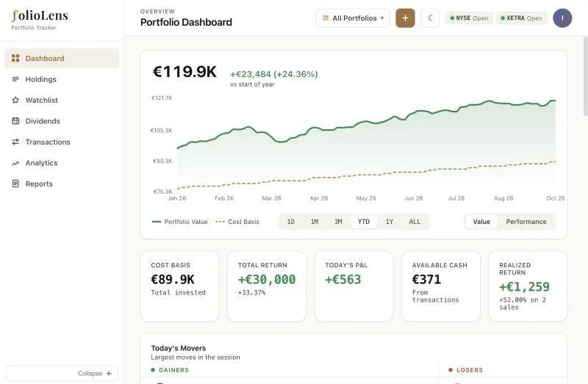Image resolution: width=588 pixels, height=384 pixels.
Task: Click the Jan 26 axis label
Action: coord(176,198)
